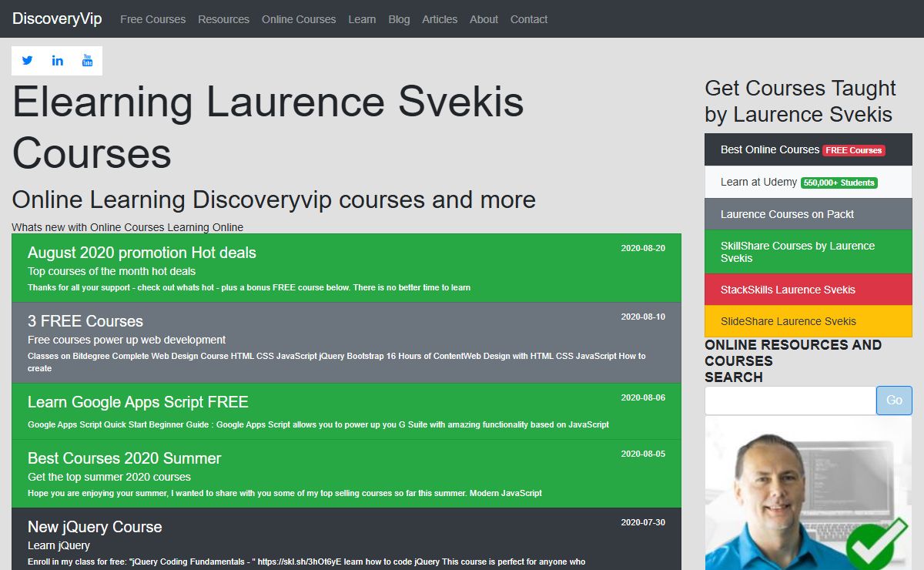Open Articles in the top navigation
924x570 pixels.
(x=440, y=19)
